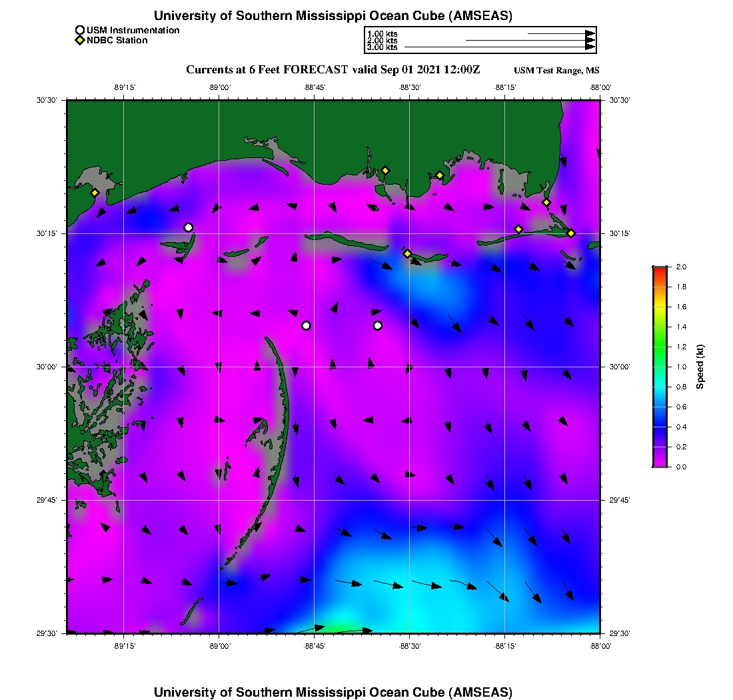
Task: Click the "USM Test Range, MS" label
Action: tap(556, 71)
